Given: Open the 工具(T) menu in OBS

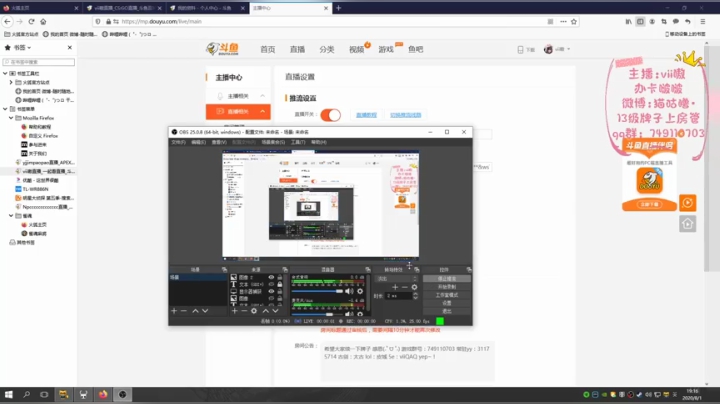Looking at the screenshot, I should point(298,142).
